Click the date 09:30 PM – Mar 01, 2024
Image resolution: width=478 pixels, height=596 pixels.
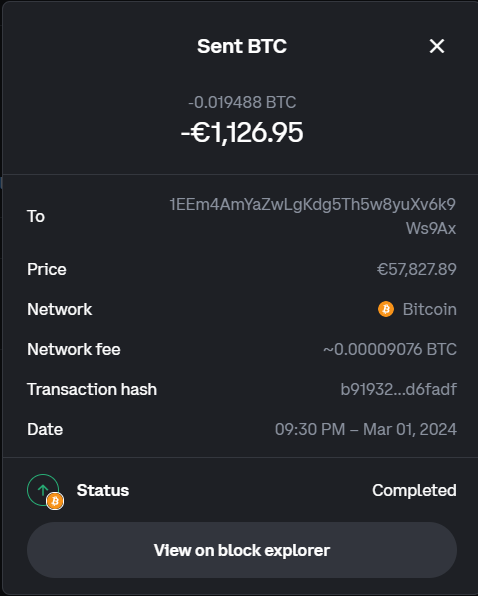coord(366,430)
